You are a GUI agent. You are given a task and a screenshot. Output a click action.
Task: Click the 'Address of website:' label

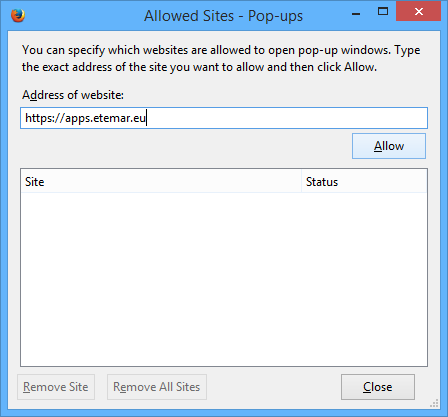click(73, 95)
